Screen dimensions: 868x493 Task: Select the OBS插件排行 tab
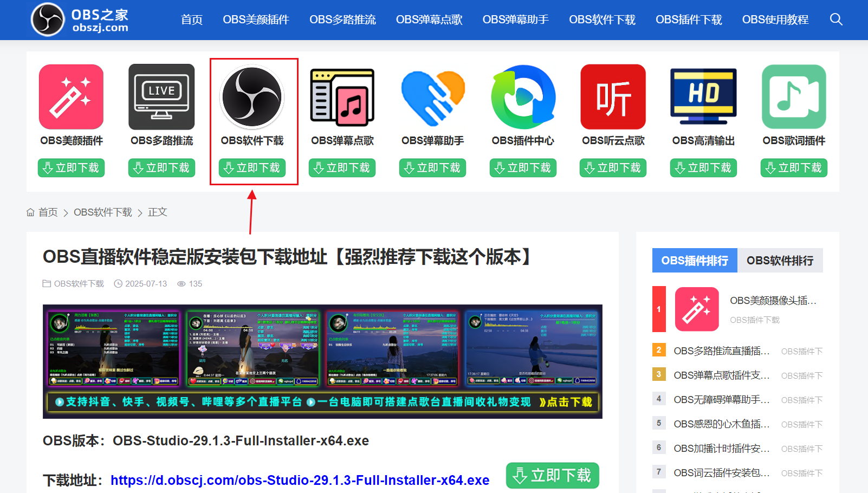[x=694, y=261]
